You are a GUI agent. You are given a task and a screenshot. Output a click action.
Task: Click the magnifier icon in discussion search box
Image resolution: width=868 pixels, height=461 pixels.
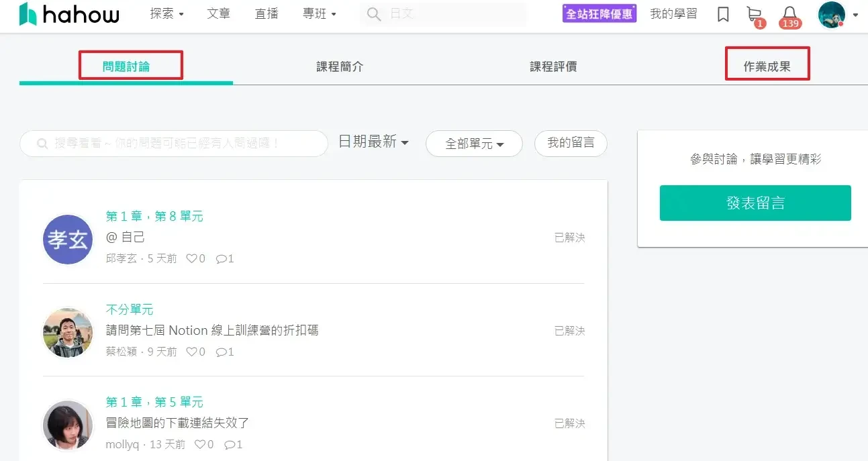point(42,144)
